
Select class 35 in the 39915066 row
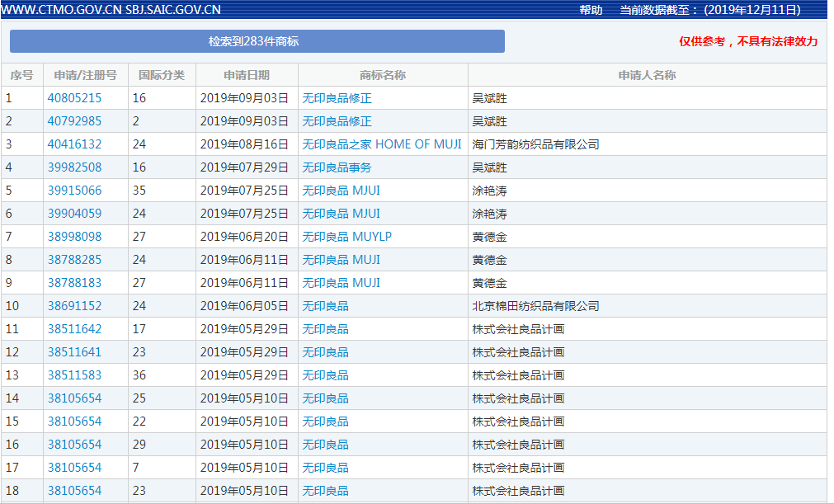(x=139, y=191)
